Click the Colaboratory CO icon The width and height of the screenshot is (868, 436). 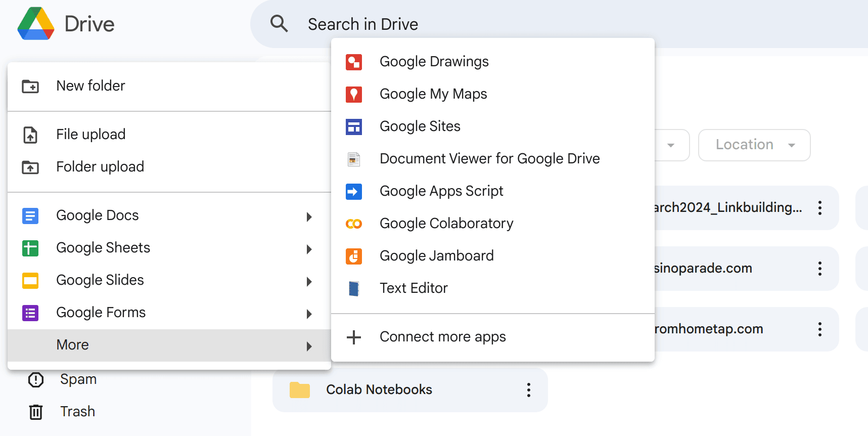354,224
